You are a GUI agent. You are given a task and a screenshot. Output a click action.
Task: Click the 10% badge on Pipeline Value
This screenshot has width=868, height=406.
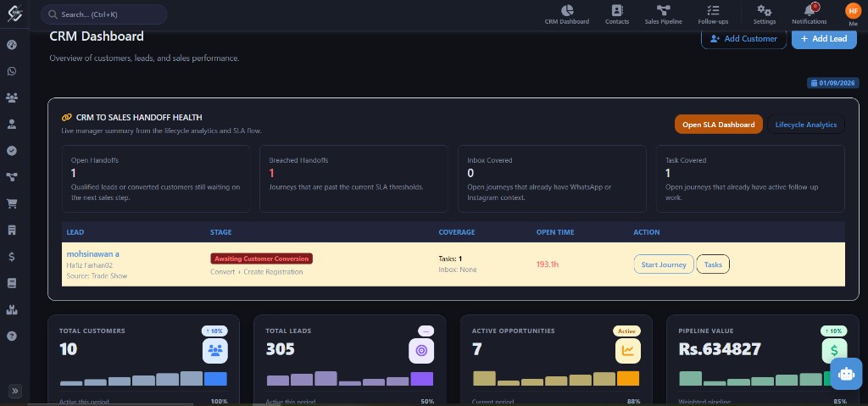(x=834, y=331)
